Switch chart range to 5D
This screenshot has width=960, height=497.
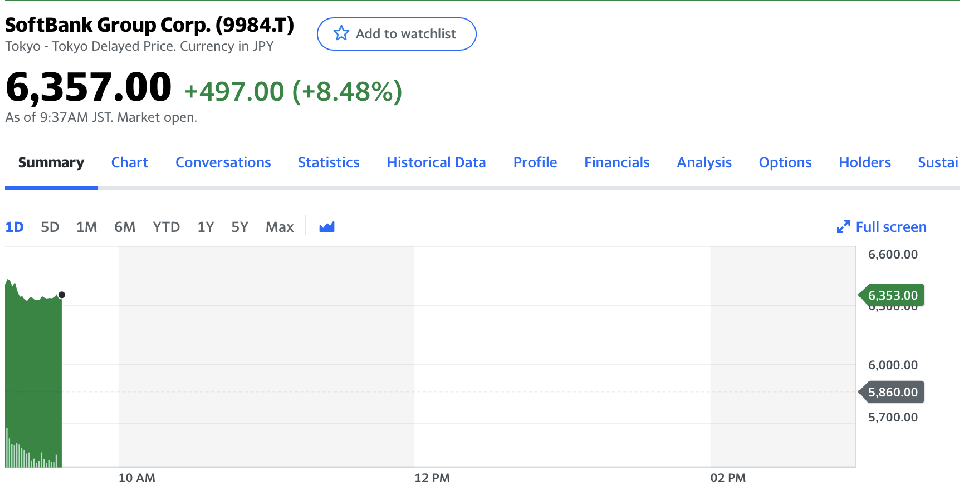pos(50,227)
